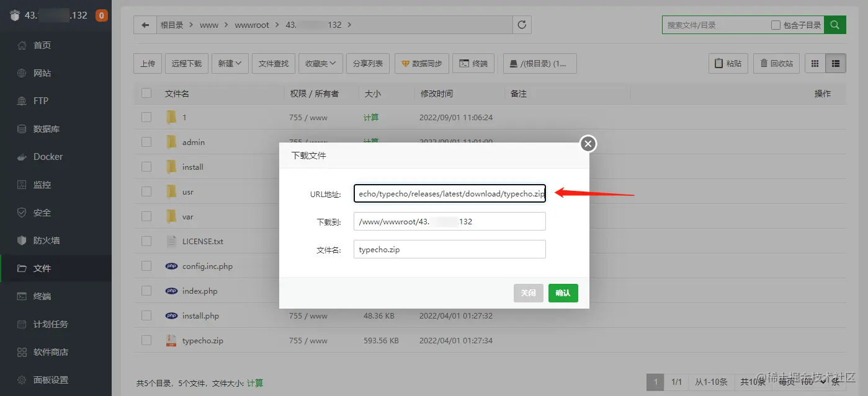The height and width of the screenshot is (396, 868).
Task: Click the URL地址 input field
Action: (x=450, y=194)
